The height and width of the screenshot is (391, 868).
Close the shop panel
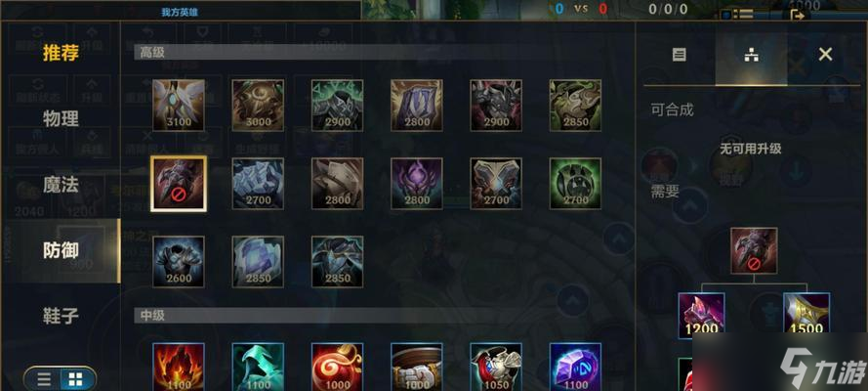coord(825,54)
